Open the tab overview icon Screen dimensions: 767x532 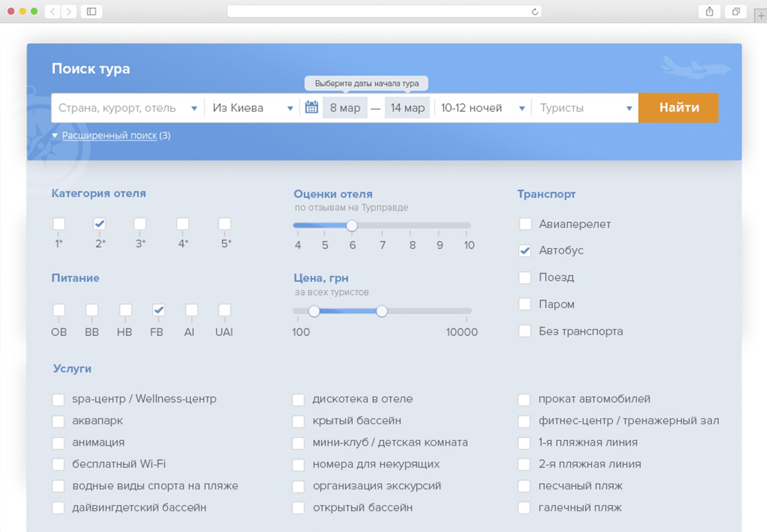[x=736, y=11]
